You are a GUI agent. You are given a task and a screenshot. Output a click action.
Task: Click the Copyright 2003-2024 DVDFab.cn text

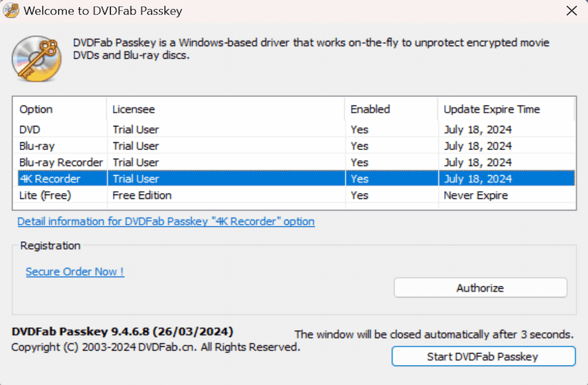click(156, 347)
